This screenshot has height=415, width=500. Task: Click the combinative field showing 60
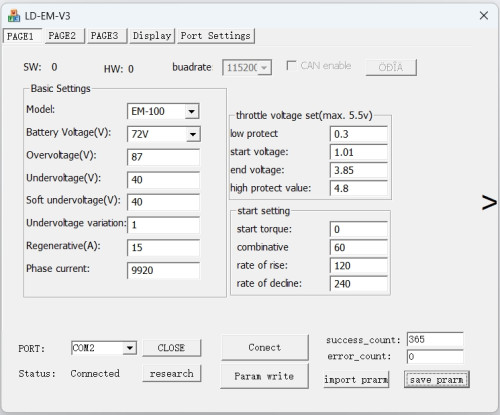tap(359, 248)
